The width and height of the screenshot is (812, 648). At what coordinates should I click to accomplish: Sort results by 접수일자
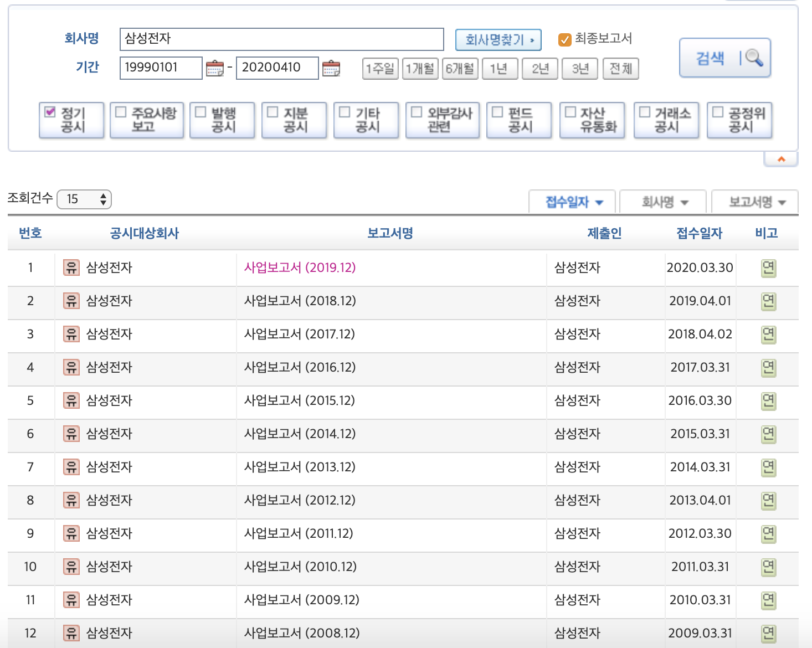[573, 202]
